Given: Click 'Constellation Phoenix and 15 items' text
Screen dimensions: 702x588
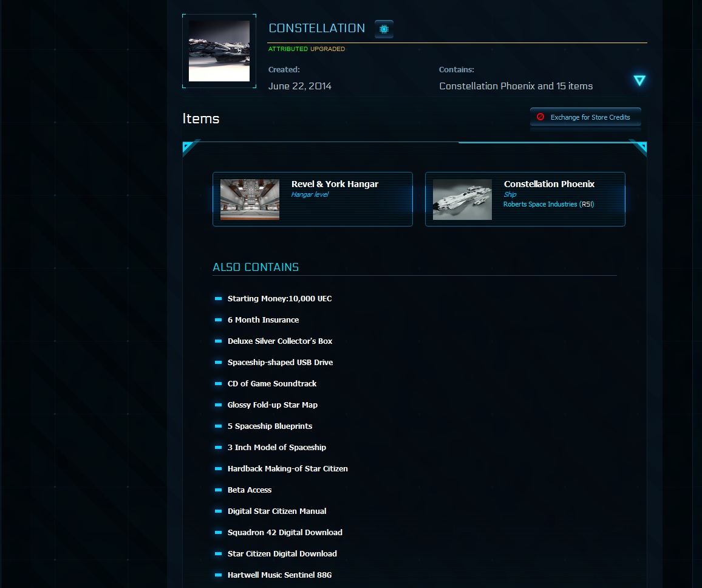Looking at the screenshot, I should (516, 86).
